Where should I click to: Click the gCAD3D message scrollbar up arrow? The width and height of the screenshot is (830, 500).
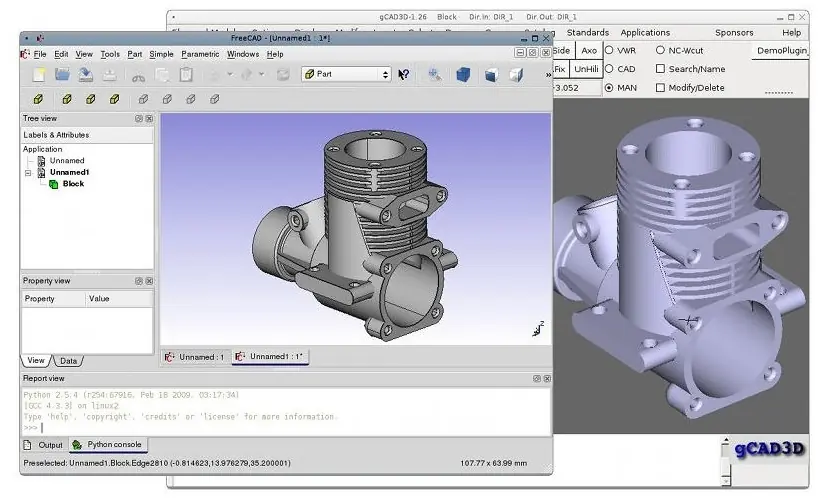pyautogui.click(x=726, y=440)
